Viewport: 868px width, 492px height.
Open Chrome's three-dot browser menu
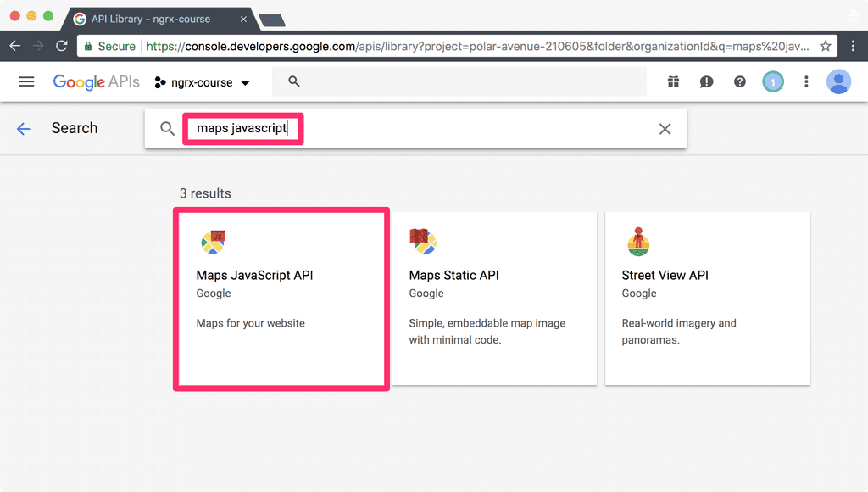pos(853,46)
